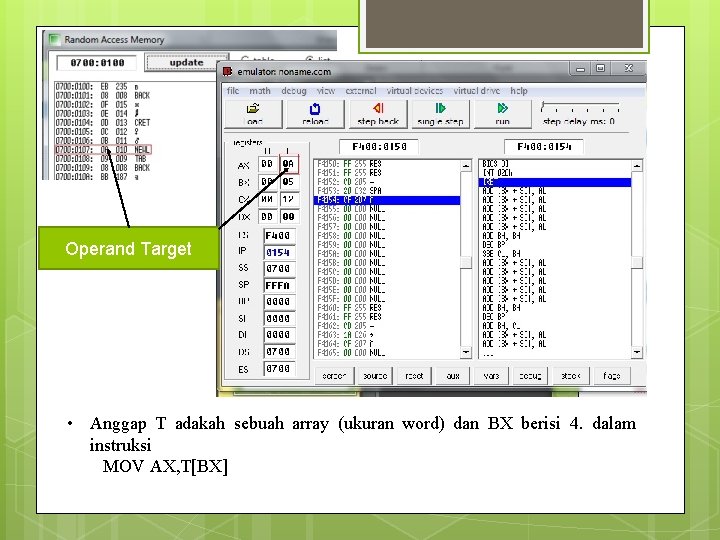Click the aux button
Image resolution: width=720 pixels, height=540 pixels.
[x=453, y=376]
